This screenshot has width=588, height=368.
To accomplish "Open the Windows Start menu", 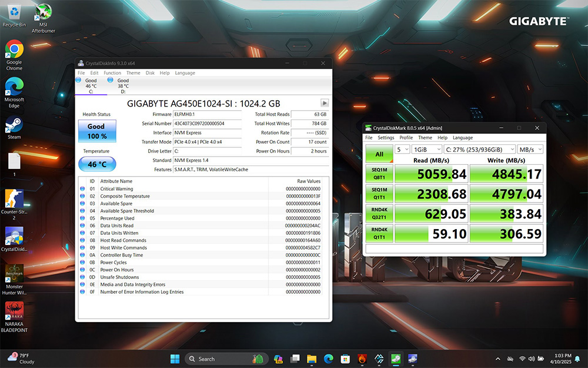I will click(x=175, y=359).
